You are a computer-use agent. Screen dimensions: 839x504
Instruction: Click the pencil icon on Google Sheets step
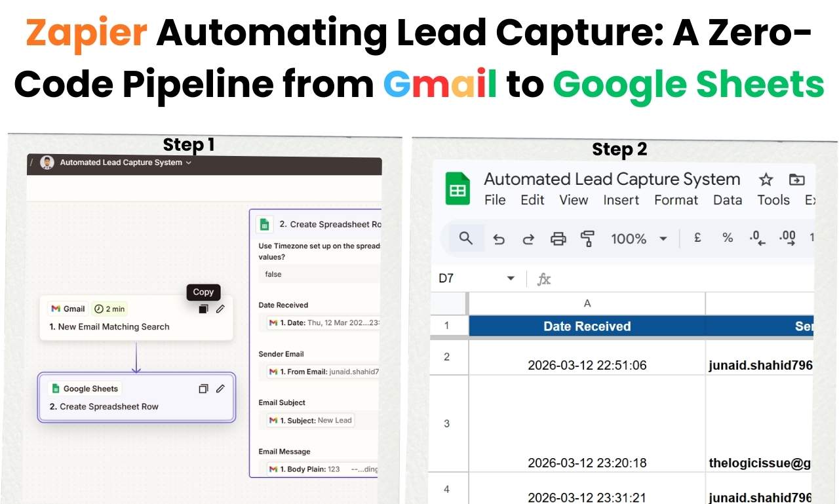click(220, 389)
